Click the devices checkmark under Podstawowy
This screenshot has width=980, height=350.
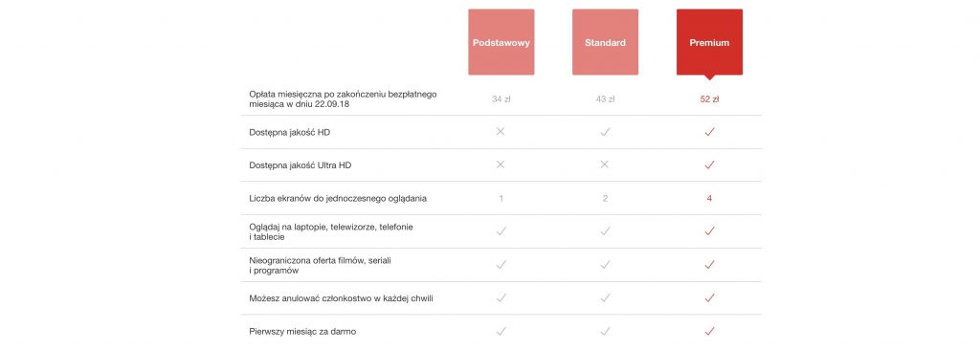coord(501,231)
